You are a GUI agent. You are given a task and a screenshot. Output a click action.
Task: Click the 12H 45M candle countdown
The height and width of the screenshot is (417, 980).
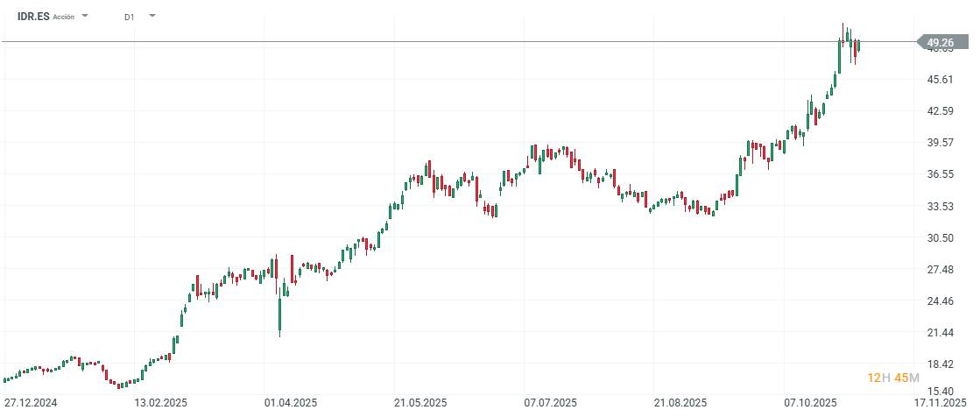click(x=893, y=378)
